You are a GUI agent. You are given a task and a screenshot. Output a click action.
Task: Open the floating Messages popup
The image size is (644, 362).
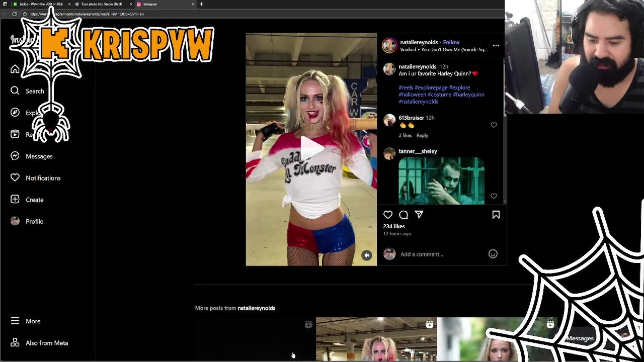pyautogui.click(x=580, y=338)
